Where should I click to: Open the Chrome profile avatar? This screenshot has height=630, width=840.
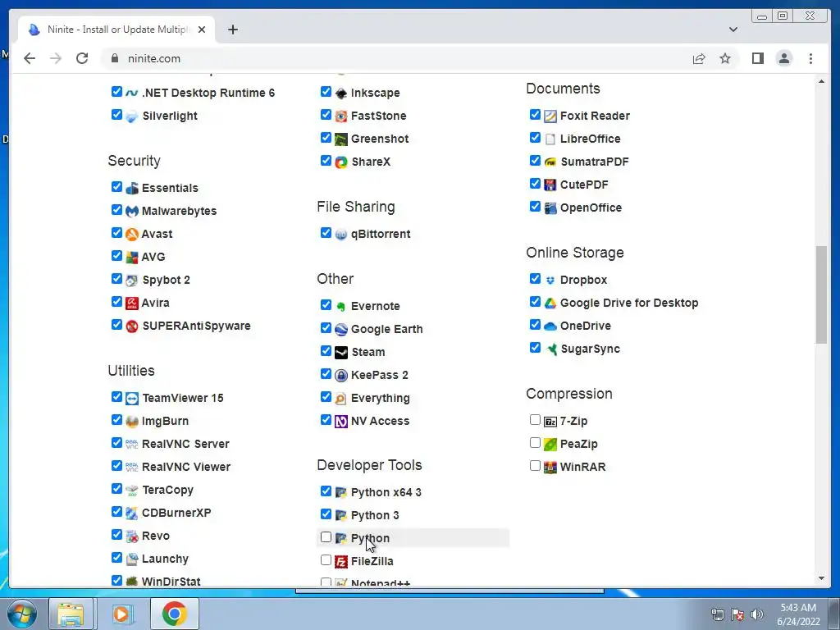tap(783, 58)
